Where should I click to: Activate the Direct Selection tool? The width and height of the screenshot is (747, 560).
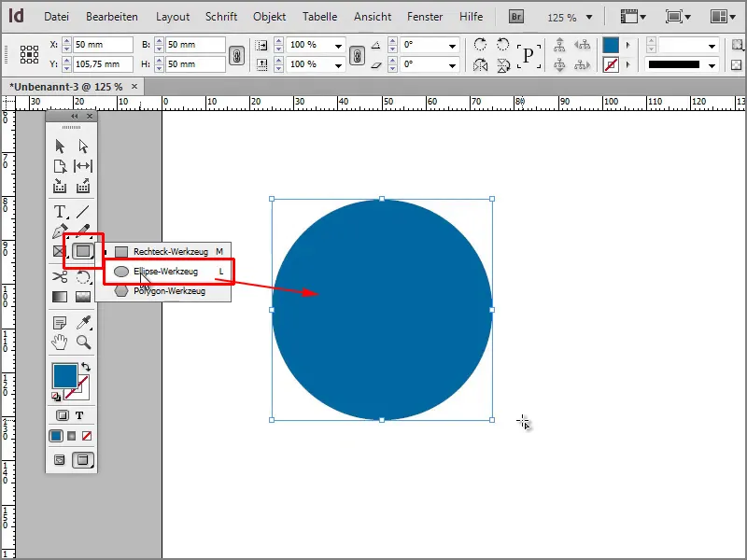(81, 145)
